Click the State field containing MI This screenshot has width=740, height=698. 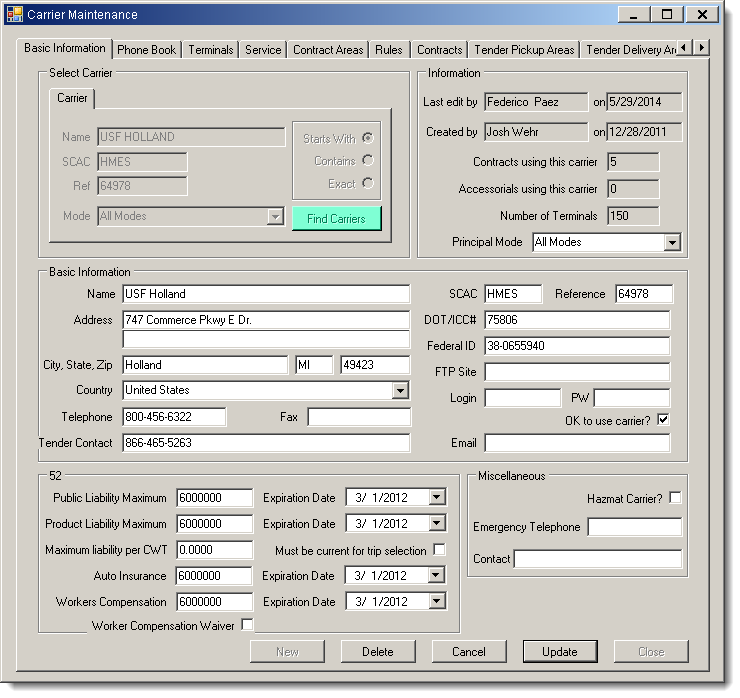pos(314,365)
